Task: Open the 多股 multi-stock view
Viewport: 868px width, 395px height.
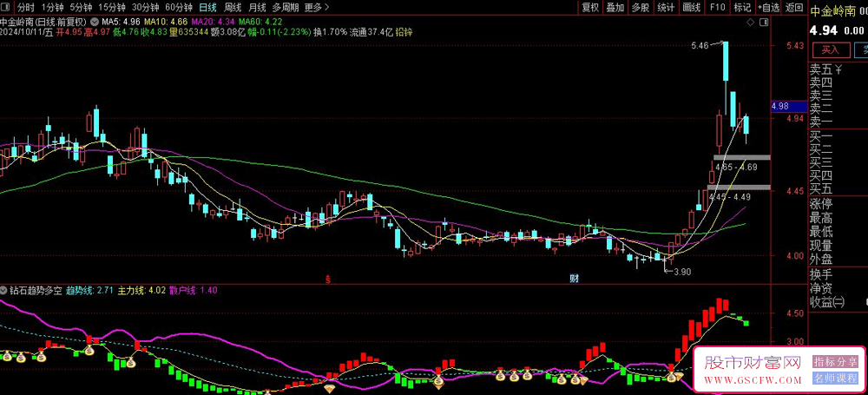Action: 640,7
